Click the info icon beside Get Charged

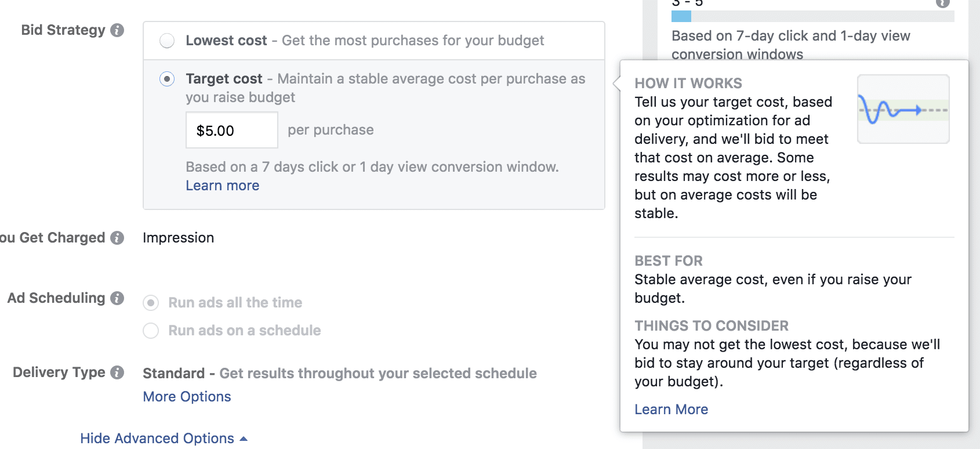point(117,238)
